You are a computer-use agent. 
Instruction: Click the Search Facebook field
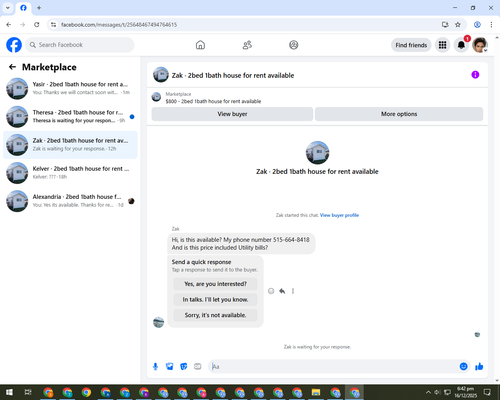tap(80, 45)
